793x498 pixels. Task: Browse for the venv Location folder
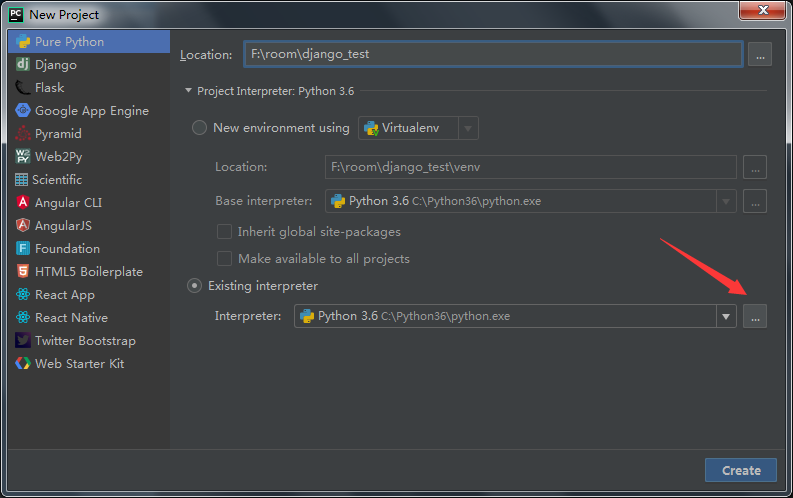(755, 167)
